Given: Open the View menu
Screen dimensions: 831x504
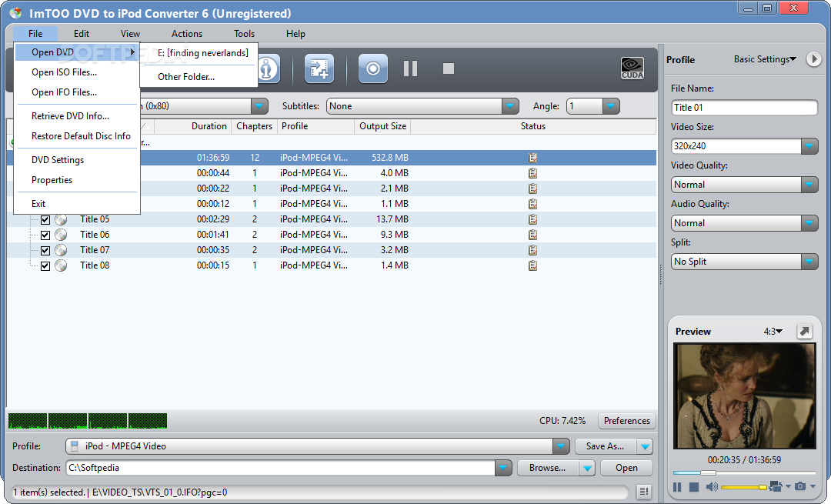Looking at the screenshot, I should (130, 33).
